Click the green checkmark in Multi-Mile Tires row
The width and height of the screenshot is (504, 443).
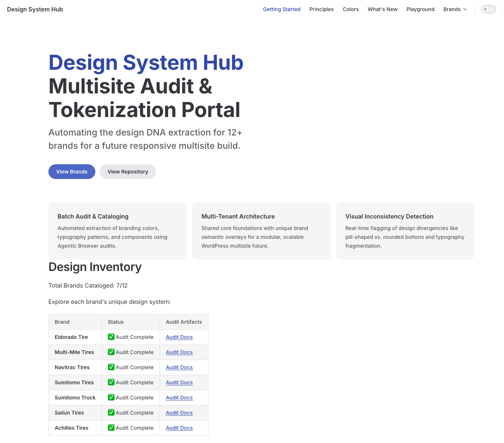tap(111, 352)
